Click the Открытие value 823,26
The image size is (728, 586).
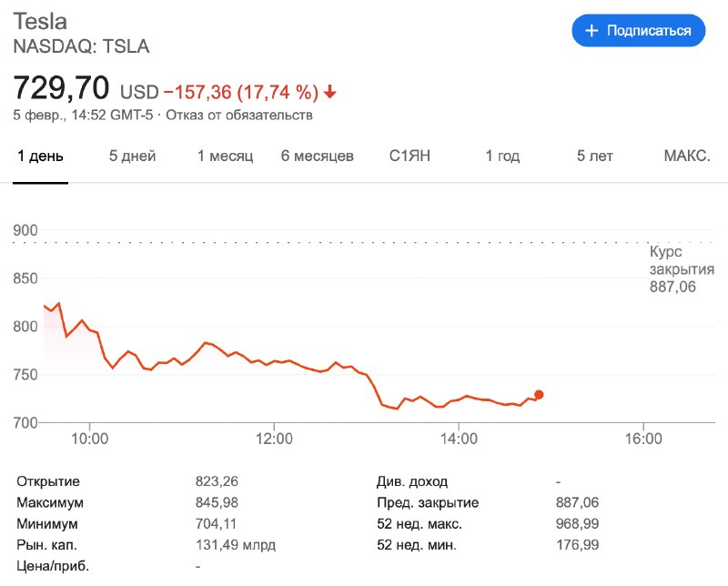(x=217, y=481)
